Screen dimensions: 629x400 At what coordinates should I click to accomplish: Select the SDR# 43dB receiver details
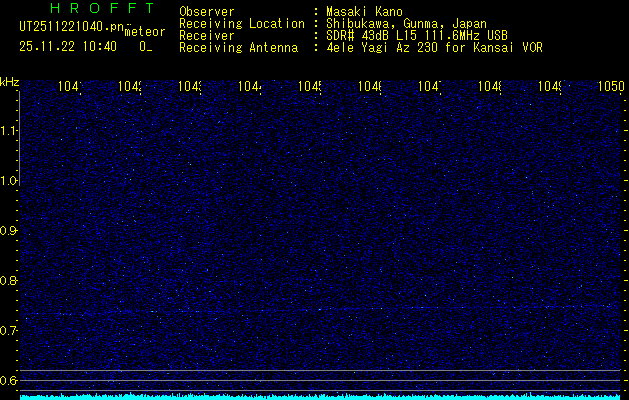tap(417, 35)
